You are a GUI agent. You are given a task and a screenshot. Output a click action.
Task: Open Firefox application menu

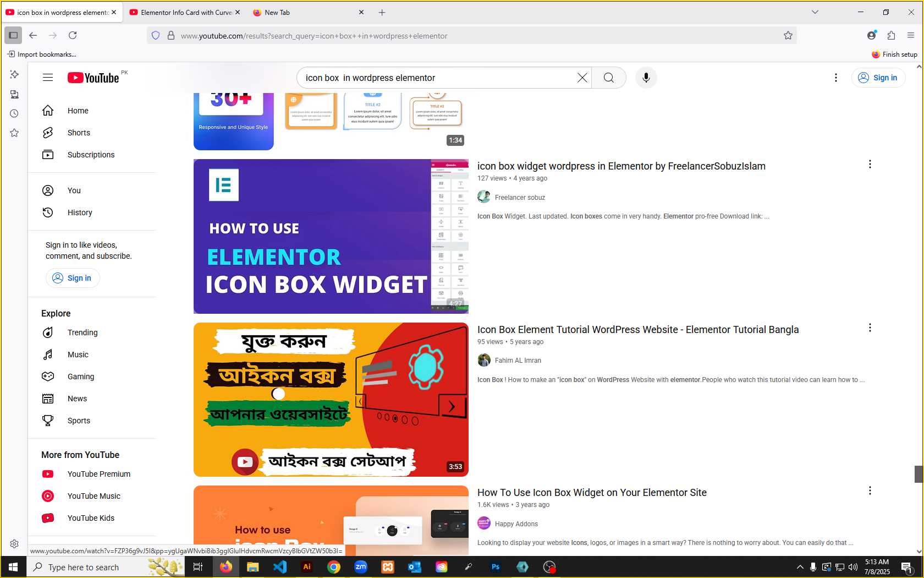[911, 35]
